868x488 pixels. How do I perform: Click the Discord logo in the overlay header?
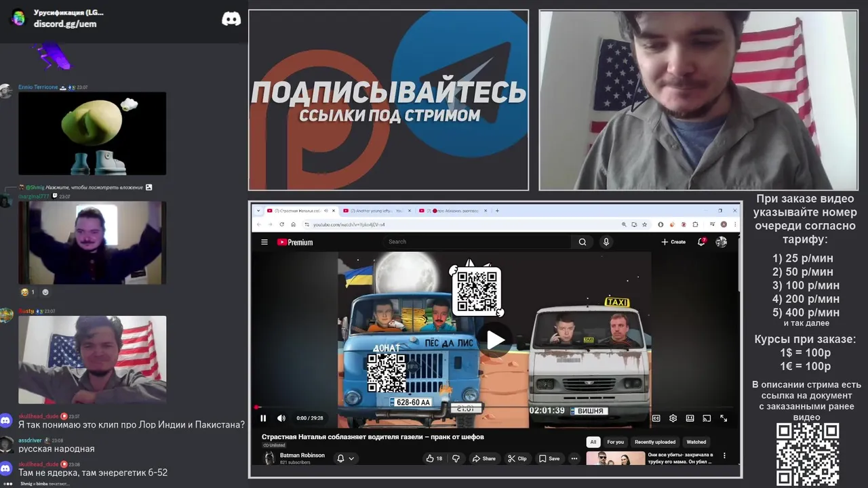231,19
